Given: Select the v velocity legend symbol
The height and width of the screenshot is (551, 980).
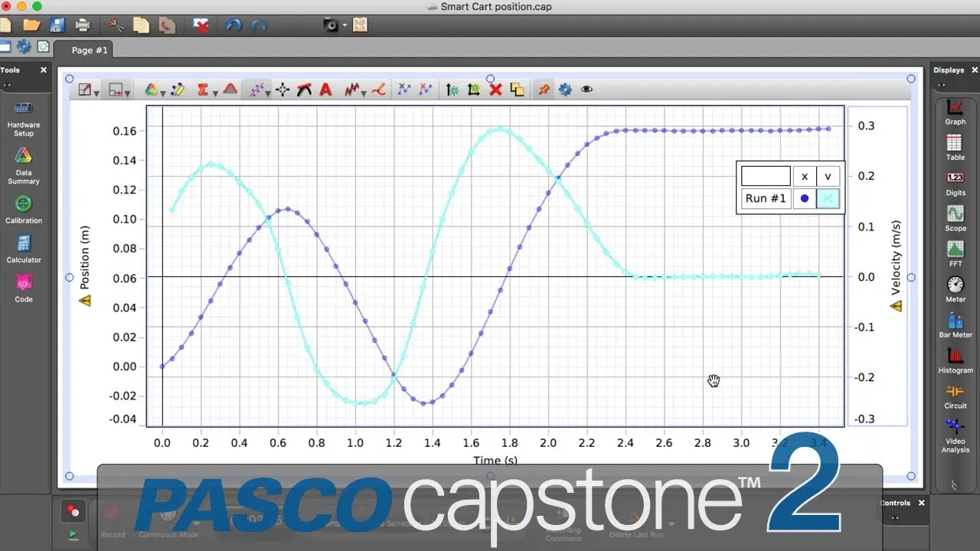Looking at the screenshot, I should (x=828, y=198).
